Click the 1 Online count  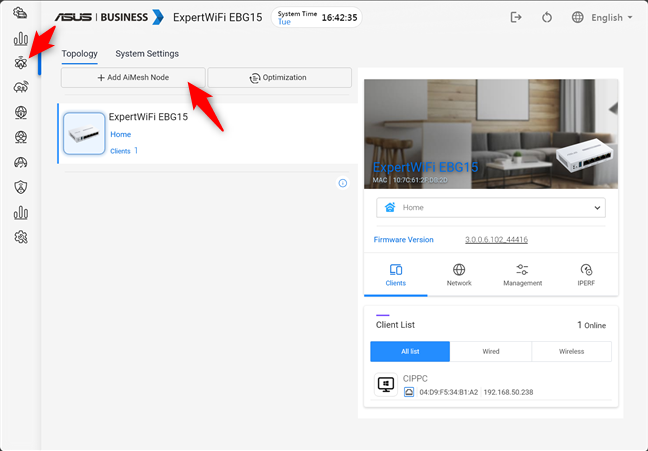pyautogui.click(x=591, y=325)
